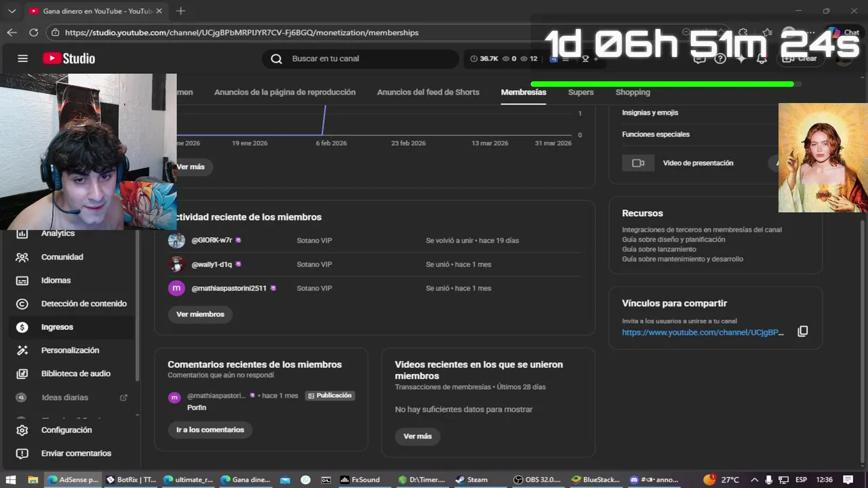Screen dimensions: 868x488
Task: Open Guía sobre mantenimiento y desarrollo
Action: [682, 259]
